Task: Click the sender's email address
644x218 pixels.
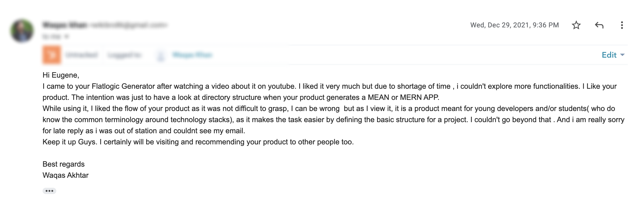Action: click(x=124, y=25)
